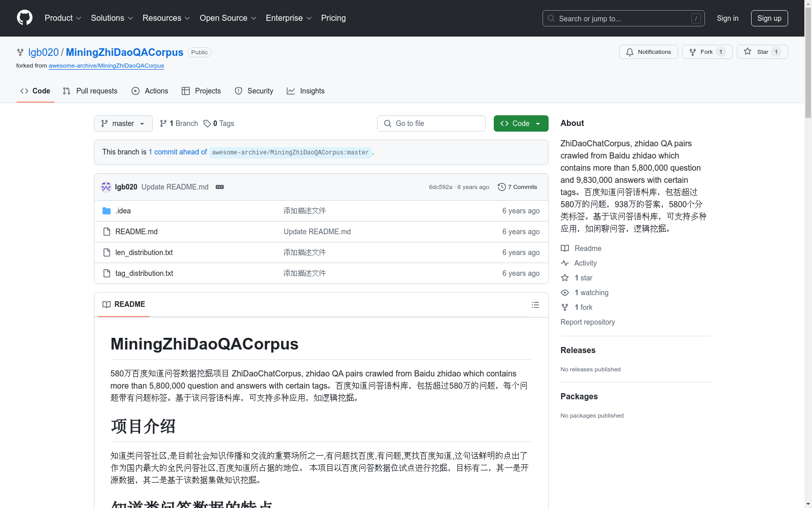This screenshot has width=812, height=508.
Task: Open commit hash 6dc592a
Action: coord(440,187)
